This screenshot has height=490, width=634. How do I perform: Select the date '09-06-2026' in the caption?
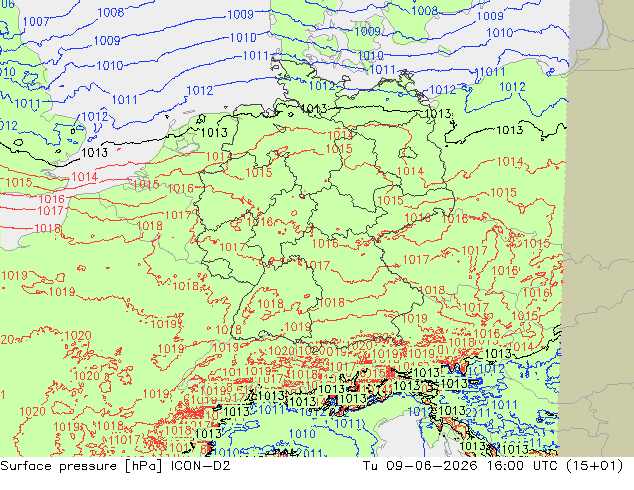(x=431, y=466)
